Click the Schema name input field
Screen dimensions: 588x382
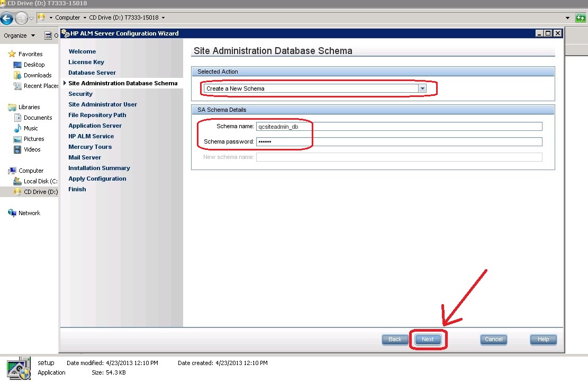pyautogui.click(x=399, y=127)
